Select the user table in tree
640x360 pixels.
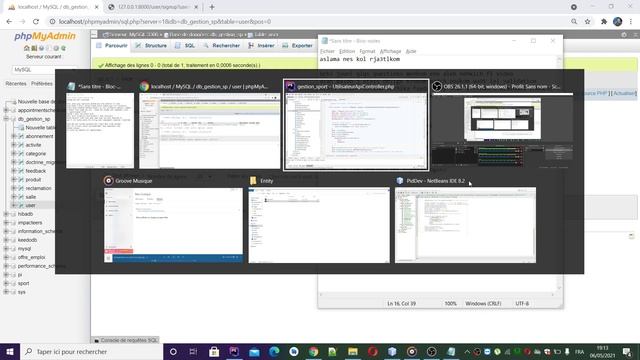[30, 205]
